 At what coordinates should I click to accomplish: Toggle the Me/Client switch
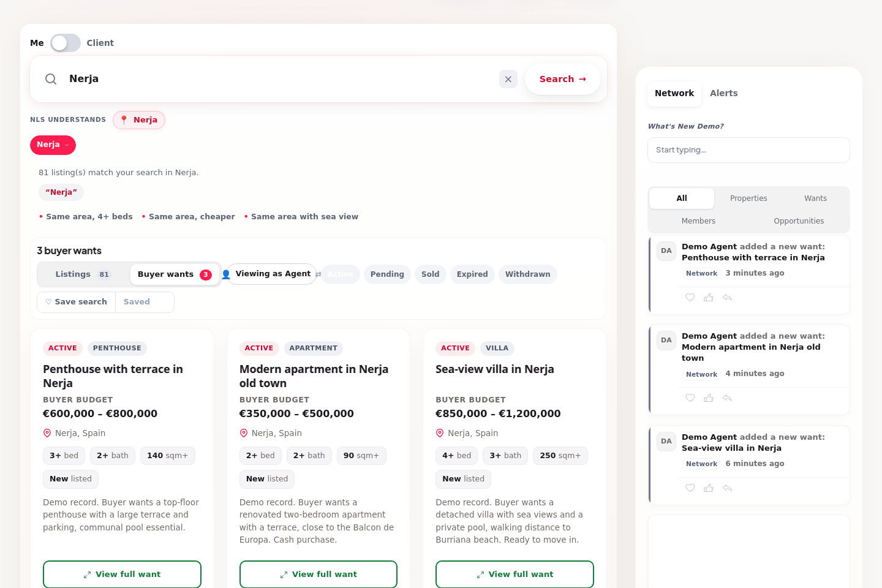tap(66, 43)
